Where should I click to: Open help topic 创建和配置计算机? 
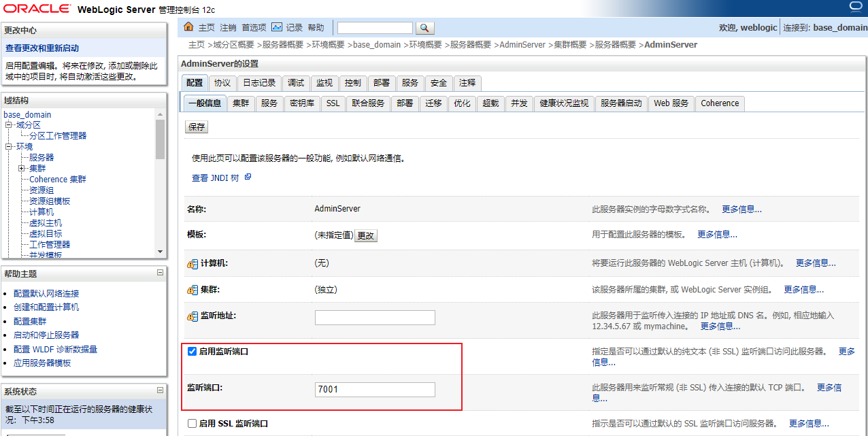pyautogui.click(x=46, y=307)
